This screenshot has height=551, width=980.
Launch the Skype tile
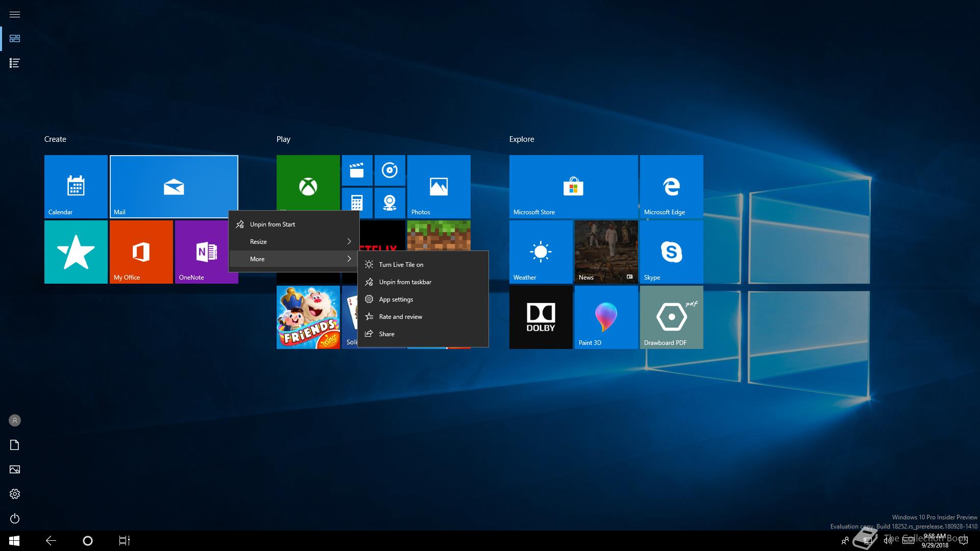672,252
